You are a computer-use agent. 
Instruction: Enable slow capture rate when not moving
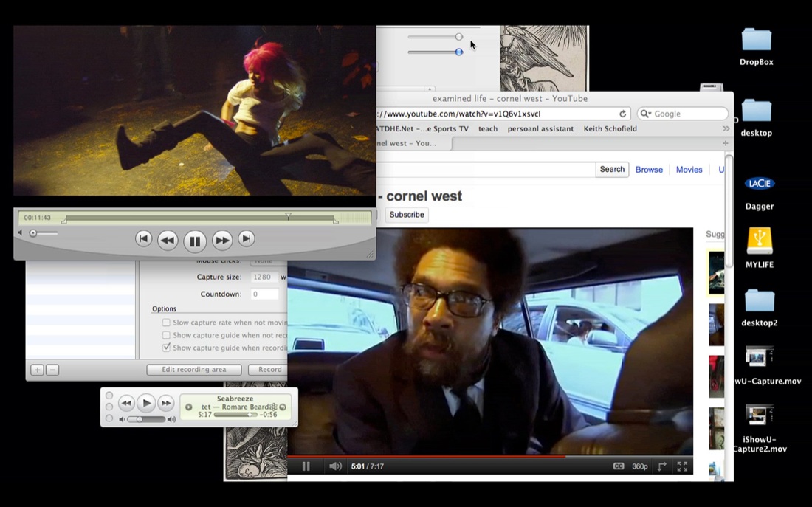tap(166, 323)
